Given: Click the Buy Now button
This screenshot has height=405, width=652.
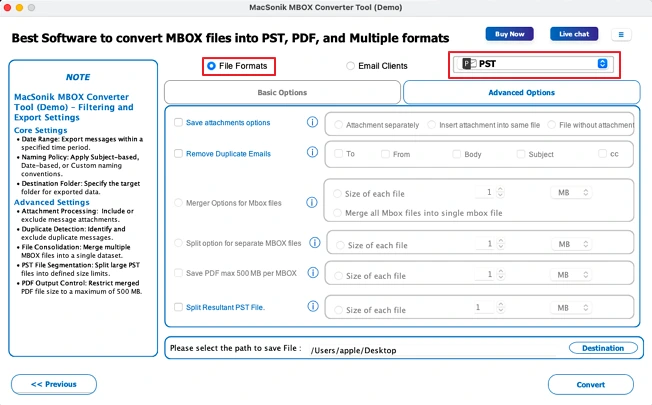Looking at the screenshot, I should pyautogui.click(x=509, y=34).
